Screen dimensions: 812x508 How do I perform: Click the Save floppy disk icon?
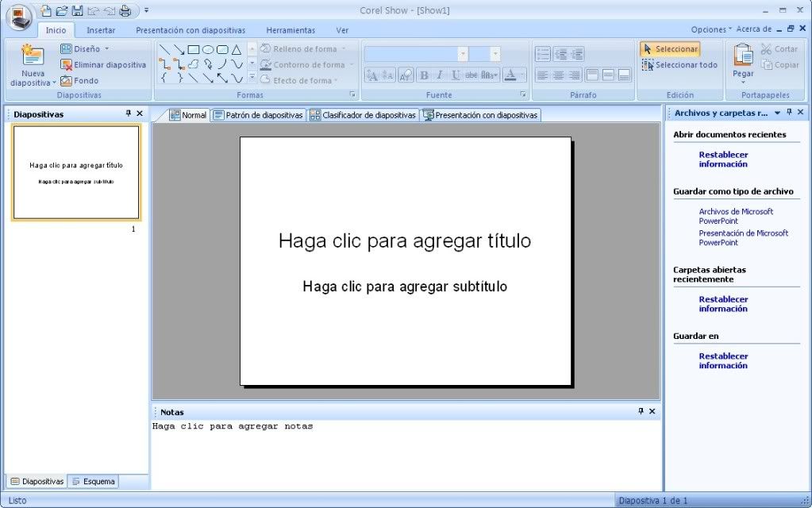[x=77, y=10]
